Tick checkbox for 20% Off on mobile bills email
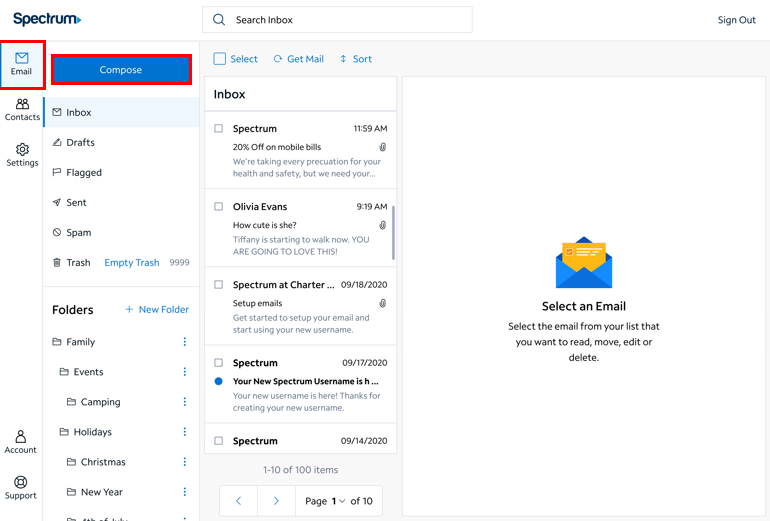The width and height of the screenshot is (770, 521). tap(219, 129)
